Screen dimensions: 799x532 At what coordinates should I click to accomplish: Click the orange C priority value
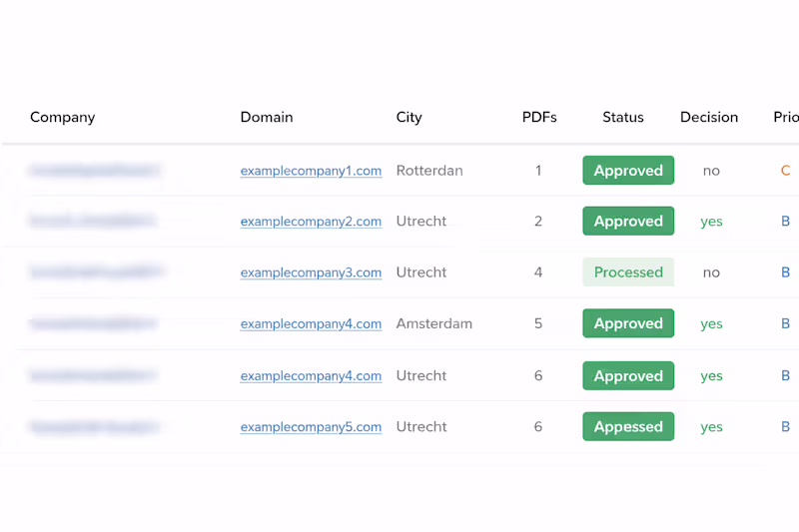coord(786,171)
